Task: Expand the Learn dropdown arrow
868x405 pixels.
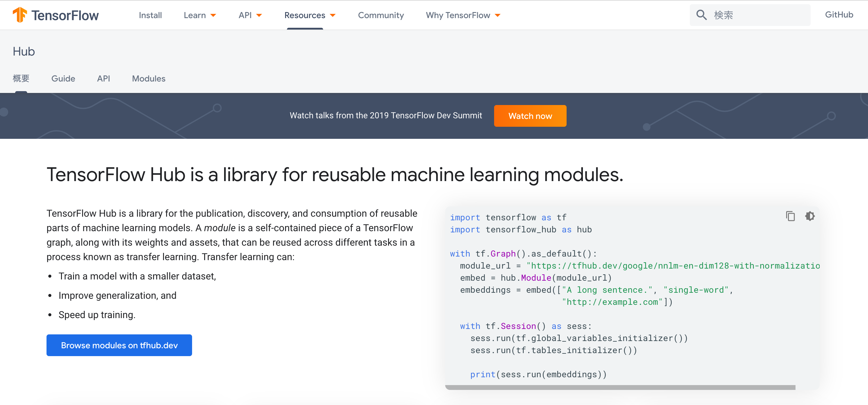Action: click(x=213, y=15)
